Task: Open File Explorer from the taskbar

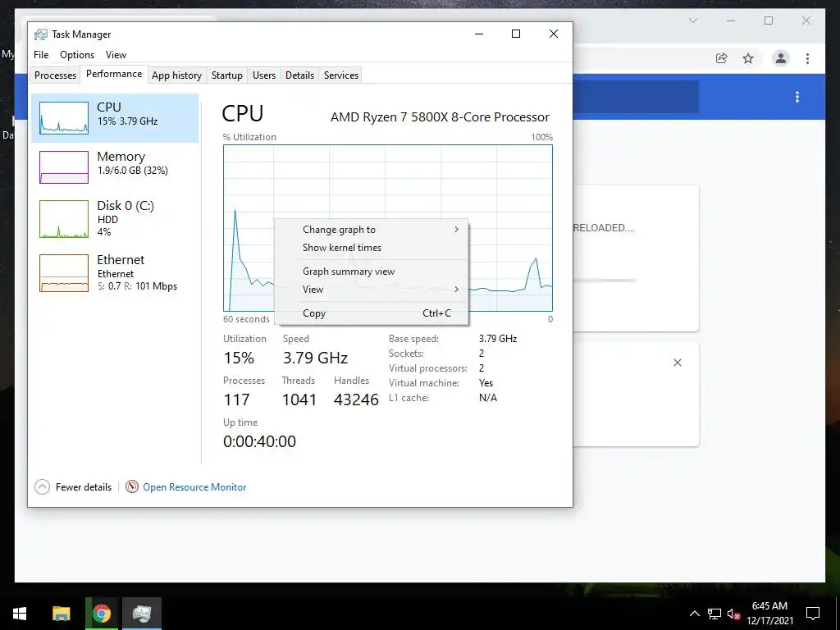Action: pos(61,614)
